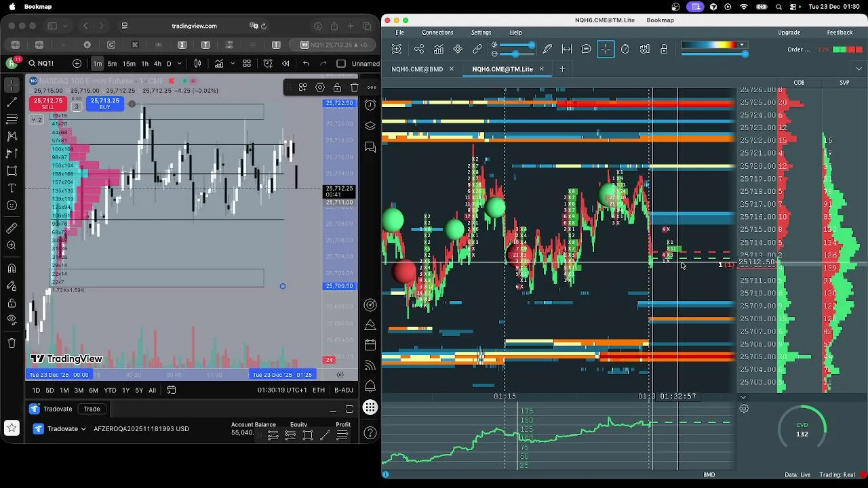868x488 pixels.
Task: Toggle B-ADJ back adjustment
Action: click(x=344, y=390)
